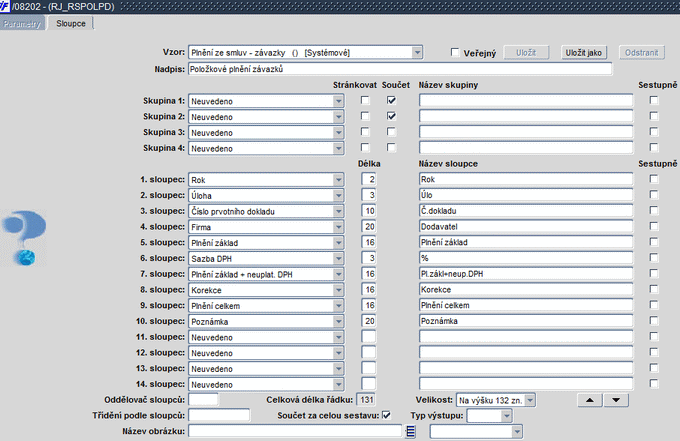Open 4. sloupec Firma dropdown

coord(338,227)
